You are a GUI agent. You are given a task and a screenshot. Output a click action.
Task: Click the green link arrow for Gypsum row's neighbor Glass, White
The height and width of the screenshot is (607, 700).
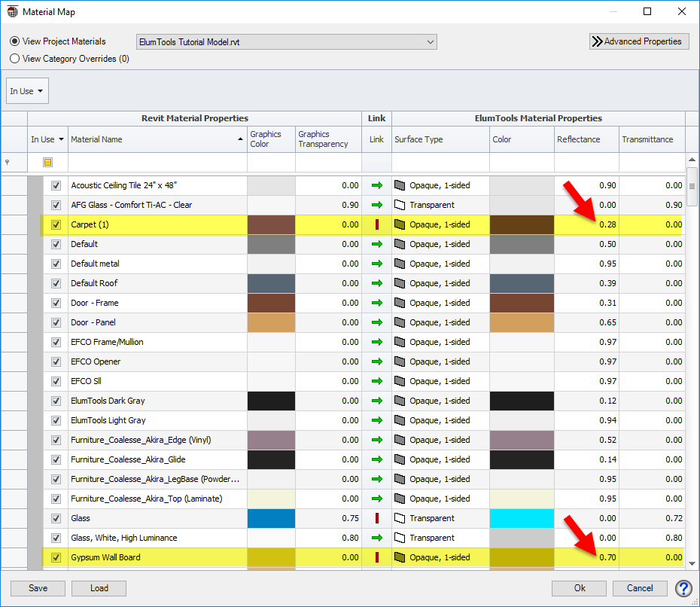click(x=376, y=538)
